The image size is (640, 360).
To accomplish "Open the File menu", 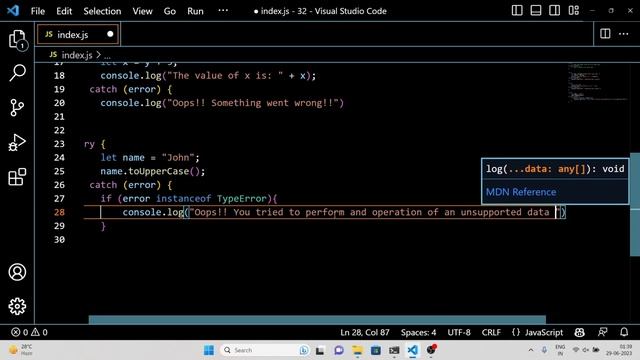I will pos(38,11).
